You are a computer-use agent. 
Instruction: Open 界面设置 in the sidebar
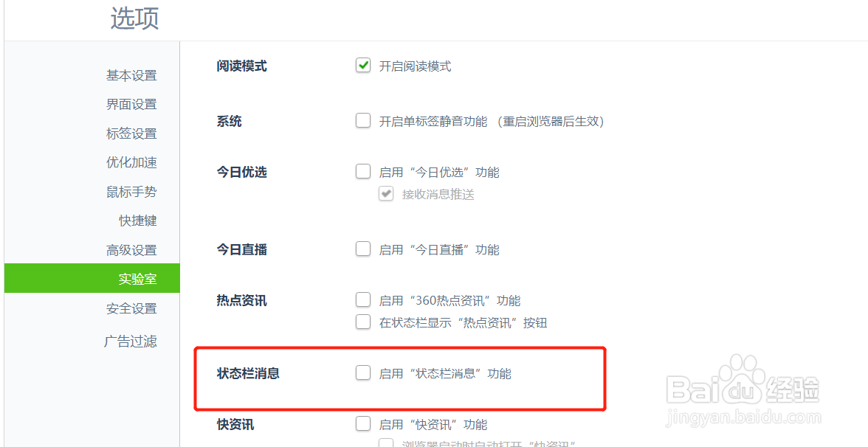tap(131, 104)
